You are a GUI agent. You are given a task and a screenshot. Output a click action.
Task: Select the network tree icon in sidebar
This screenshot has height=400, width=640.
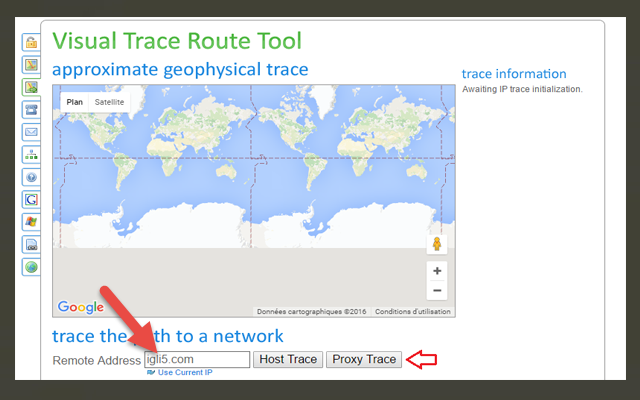point(31,154)
